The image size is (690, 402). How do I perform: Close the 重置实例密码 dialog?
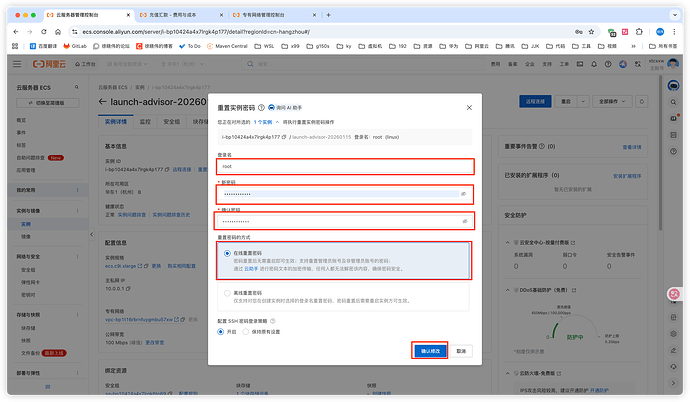click(x=468, y=107)
